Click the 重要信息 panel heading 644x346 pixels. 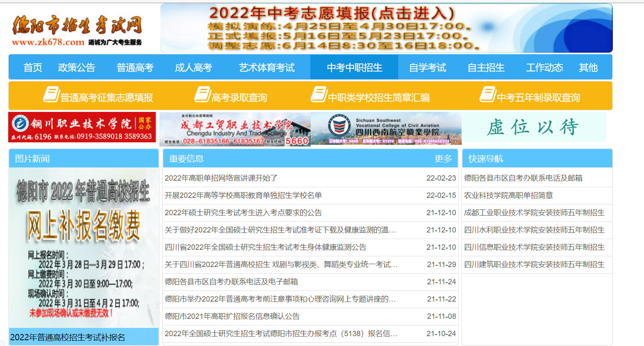(186, 159)
